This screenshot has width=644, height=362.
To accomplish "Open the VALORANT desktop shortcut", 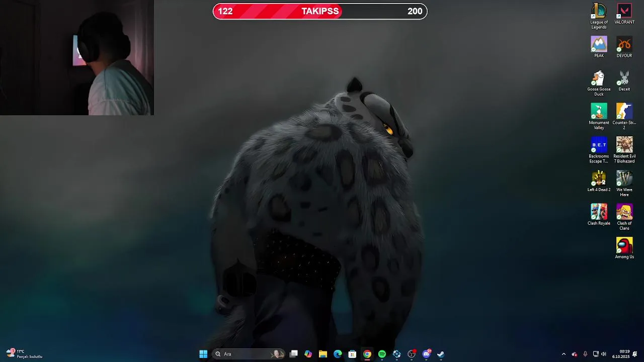I will 624,14.
